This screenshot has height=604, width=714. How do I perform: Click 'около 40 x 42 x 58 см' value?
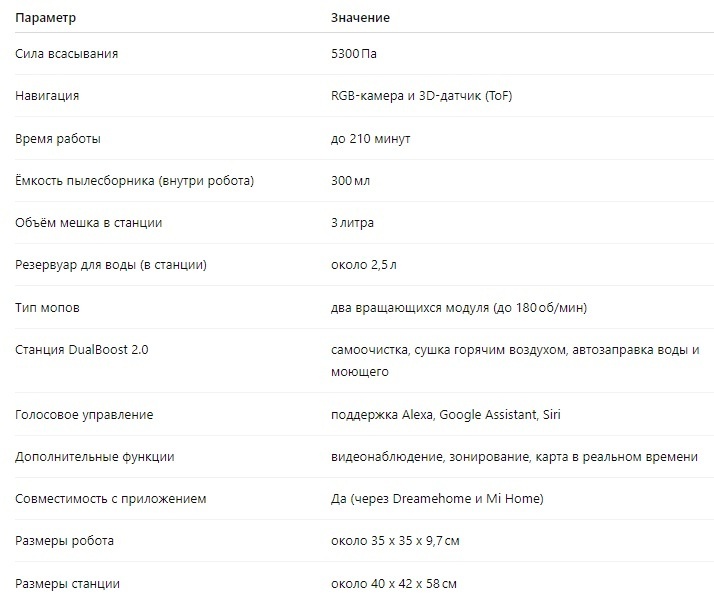point(394,584)
